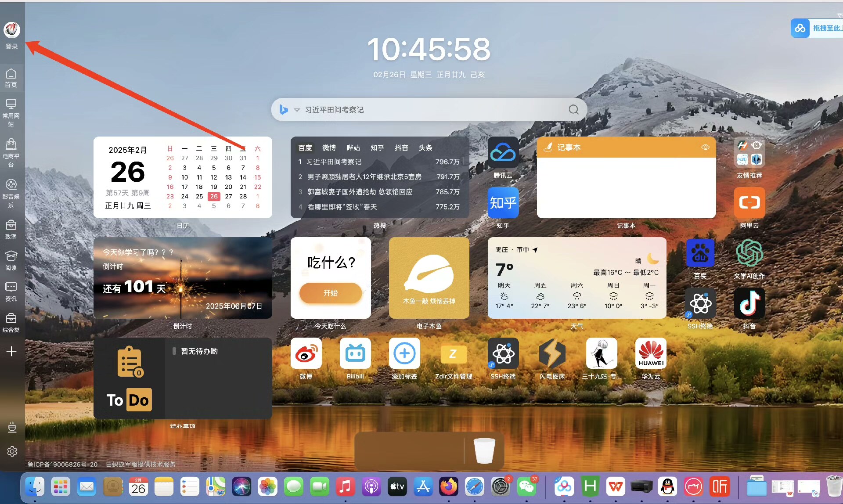Click the add tag (添加标签) plus icon
Viewport: 843px width, 504px height.
click(x=404, y=353)
